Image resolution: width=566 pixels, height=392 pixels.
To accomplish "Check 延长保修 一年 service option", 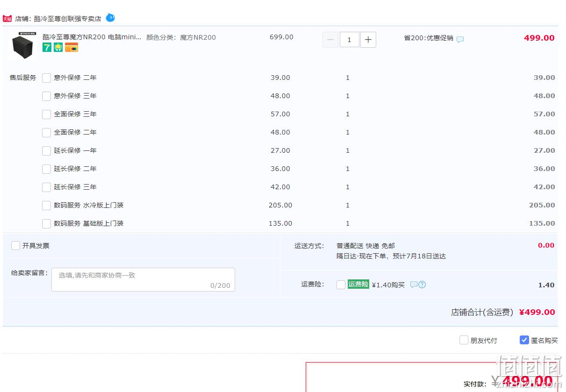I will coord(46,151).
